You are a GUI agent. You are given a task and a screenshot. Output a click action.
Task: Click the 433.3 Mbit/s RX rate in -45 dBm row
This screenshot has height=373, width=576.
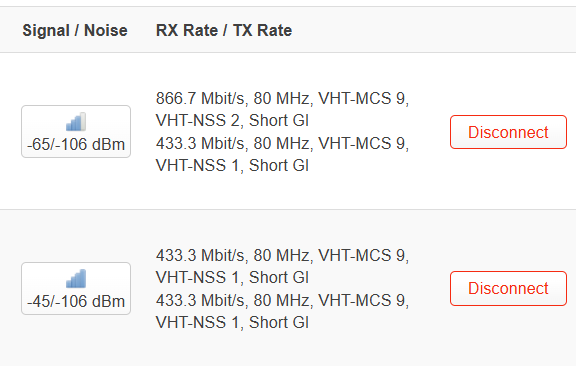(x=282, y=255)
